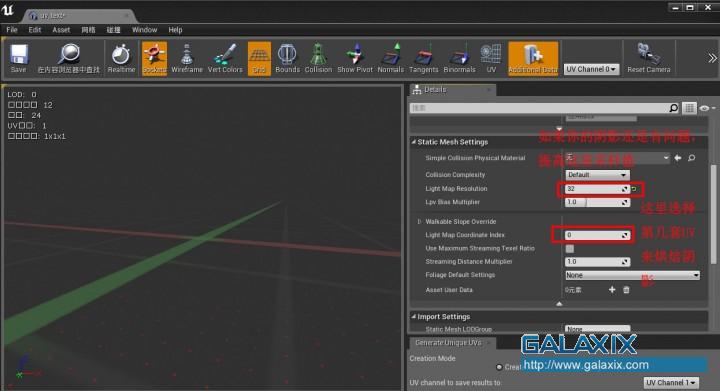This screenshot has width=720, height=391.
Task: Click the Lpv Bias Multiplier slider
Action: tap(597, 202)
